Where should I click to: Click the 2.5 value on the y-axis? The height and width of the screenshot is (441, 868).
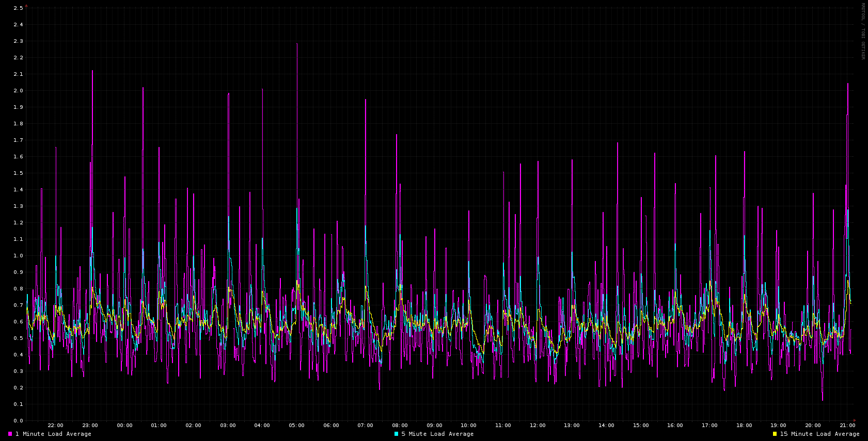(18, 8)
